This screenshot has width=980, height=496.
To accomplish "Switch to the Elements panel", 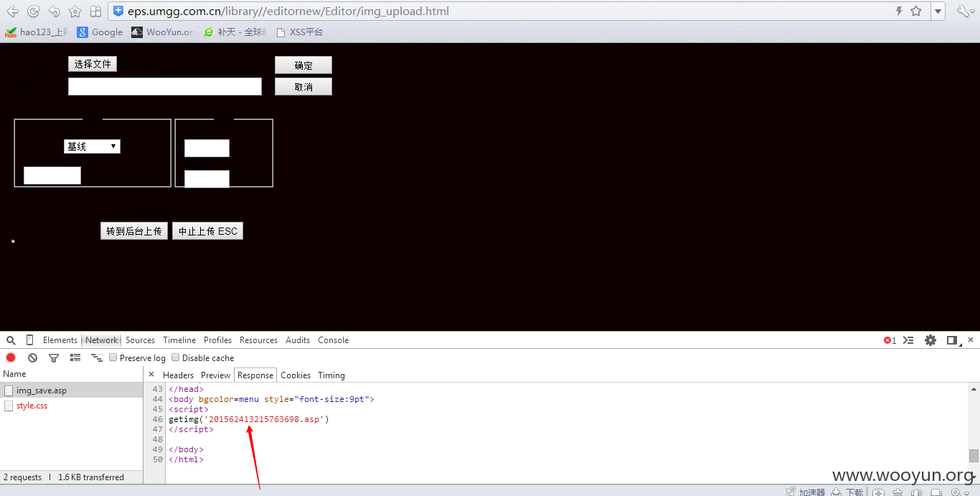I will tap(60, 340).
